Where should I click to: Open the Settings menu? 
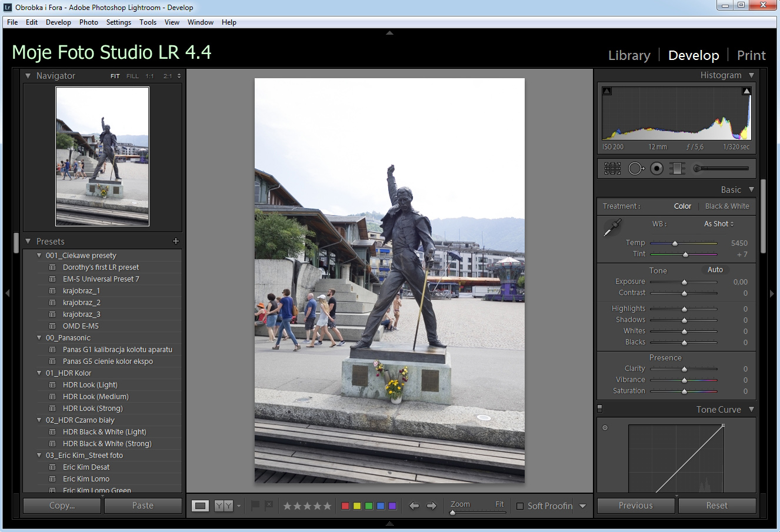(118, 22)
